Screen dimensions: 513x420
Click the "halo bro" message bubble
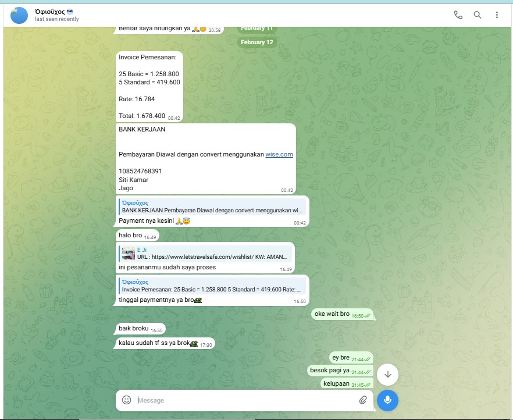point(130,236)
